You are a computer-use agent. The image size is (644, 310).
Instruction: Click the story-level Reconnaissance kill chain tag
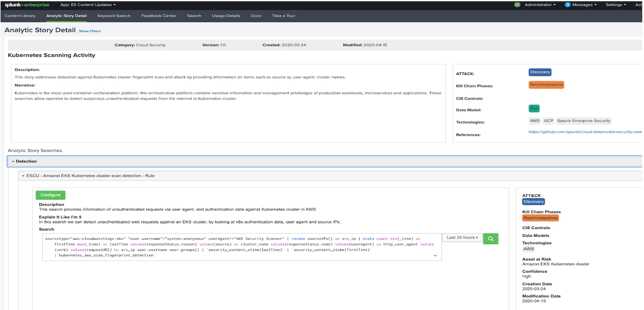[546, 84]
